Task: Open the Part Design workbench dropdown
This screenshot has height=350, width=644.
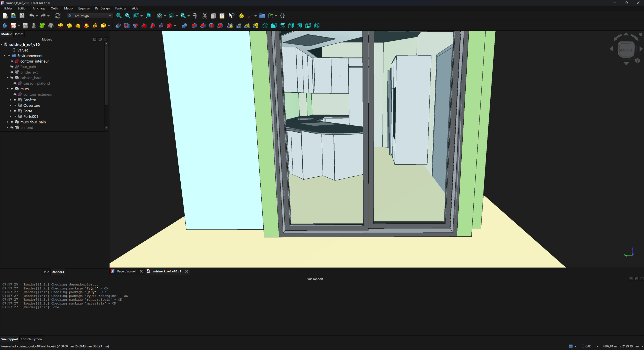Action: (x=90, y=16)
